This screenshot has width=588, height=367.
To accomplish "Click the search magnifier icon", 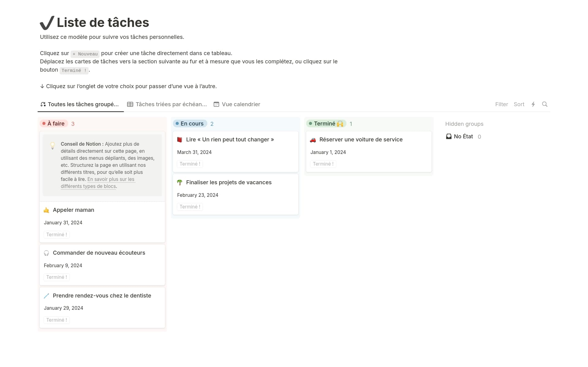I will [545, 104].
